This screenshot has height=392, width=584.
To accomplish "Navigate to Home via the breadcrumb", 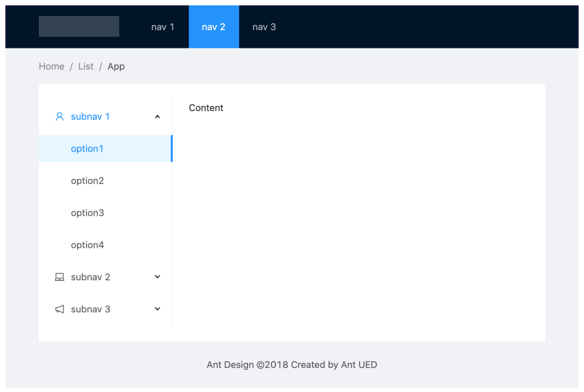I will [x=51, y=66].
